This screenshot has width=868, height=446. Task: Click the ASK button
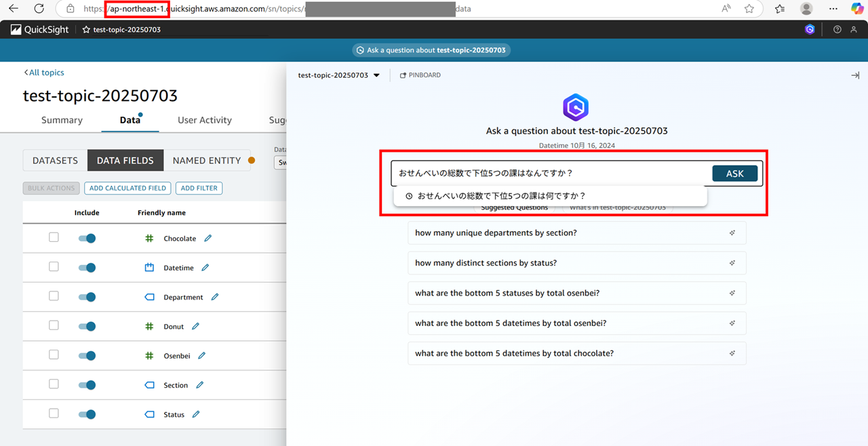734,174
